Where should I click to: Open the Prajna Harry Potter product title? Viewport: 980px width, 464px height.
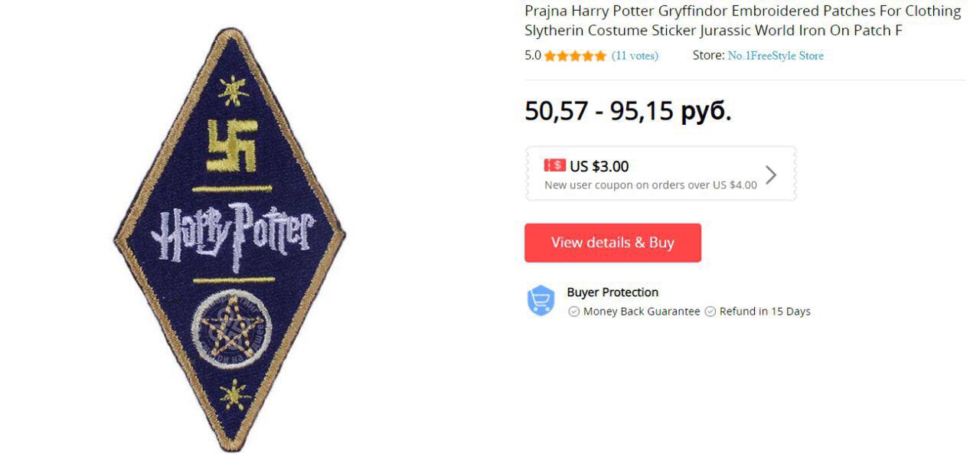tap(743, 21)
